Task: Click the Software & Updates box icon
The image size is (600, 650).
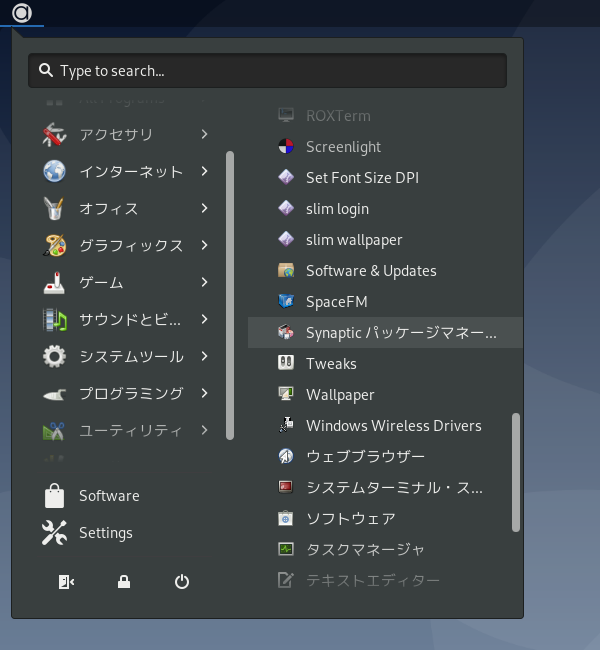Action: (x=286, y=270)
